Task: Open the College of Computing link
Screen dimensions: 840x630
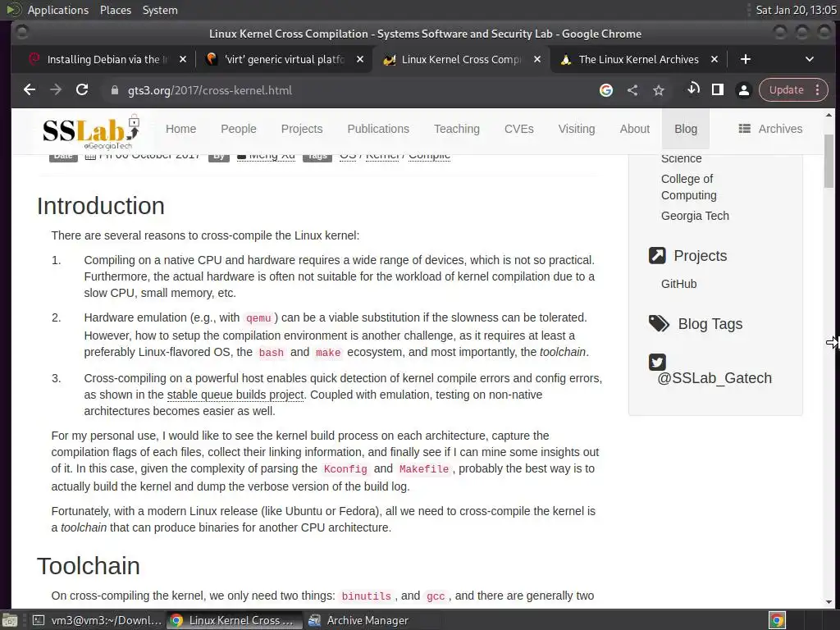Action: tap(688, 187)
